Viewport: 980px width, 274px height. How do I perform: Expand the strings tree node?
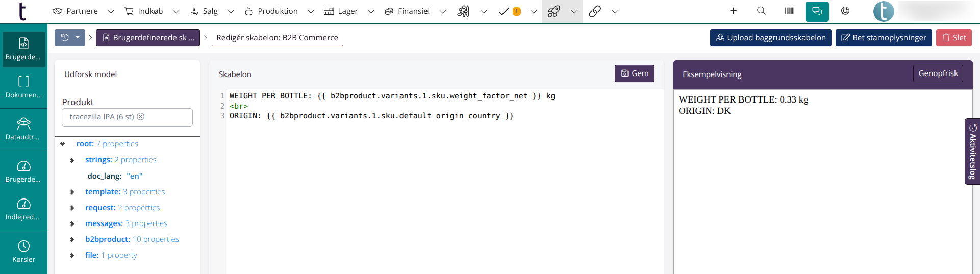tap(72, 160)
